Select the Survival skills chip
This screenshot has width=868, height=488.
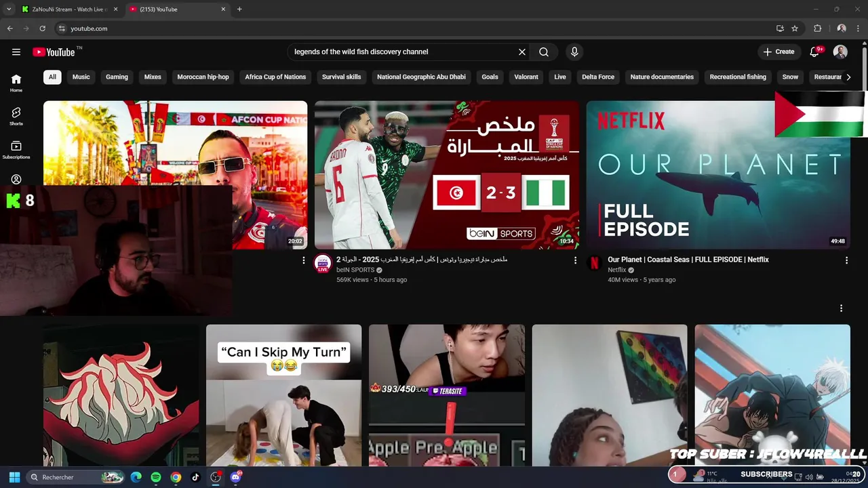[341, 77]
